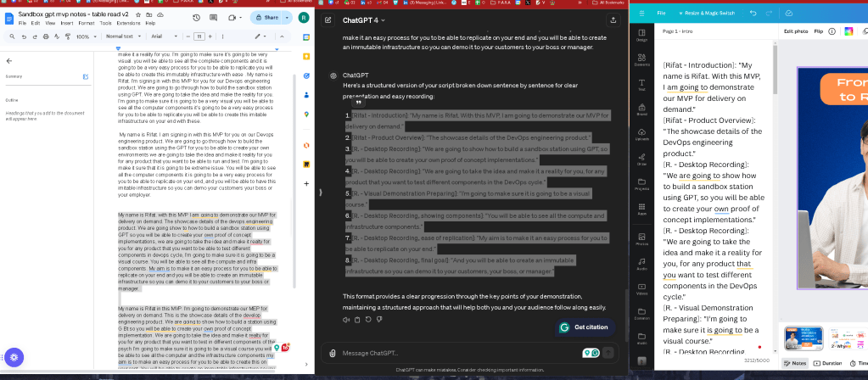This screenshot has width=868, height=380.
Task: Regenerate the ChatGPT response
Action: click(x=368, y=319)
